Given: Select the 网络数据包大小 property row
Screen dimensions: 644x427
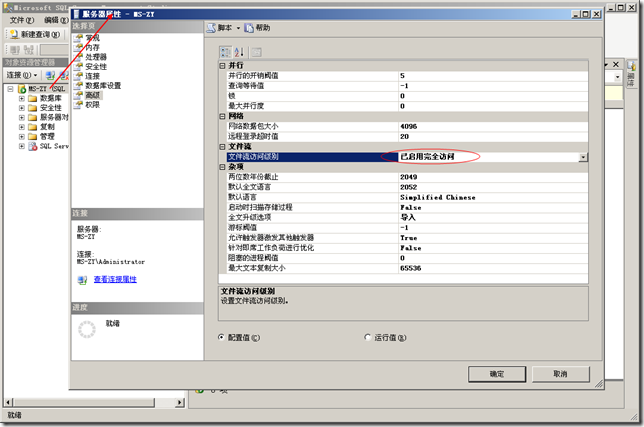Looking at the screenshot, I should [x=407, y=126].
